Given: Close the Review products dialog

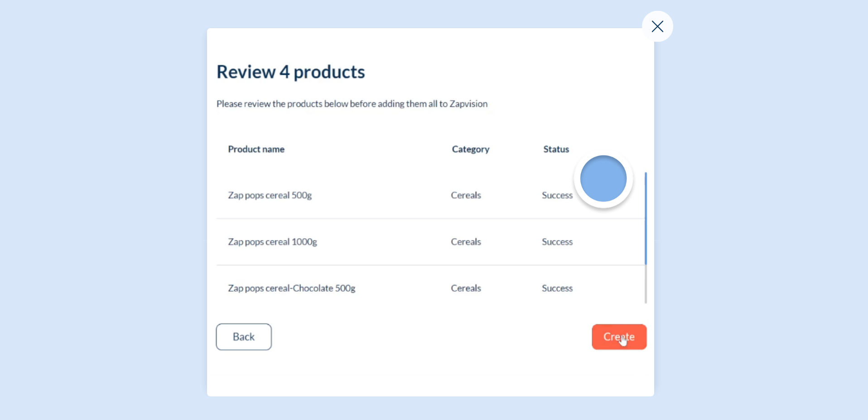Looking at the screenshot, I should coord(657,26).
